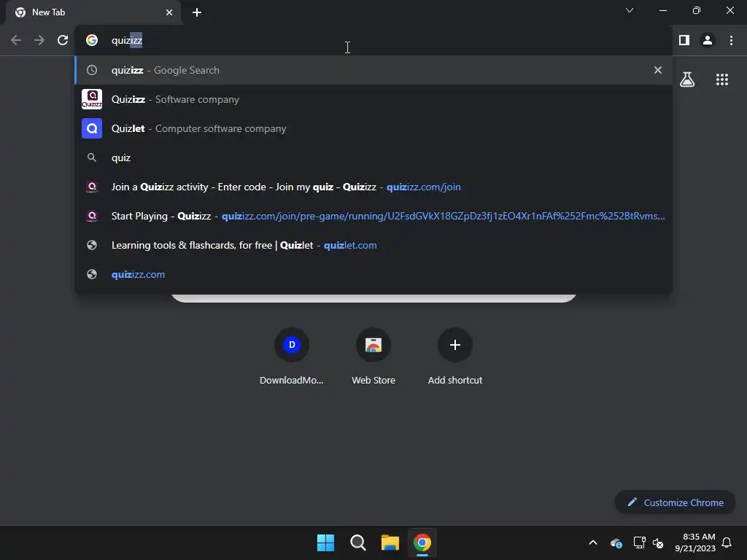747x560 pixels.
Task: Open Chrome's three-dot menu
Action: tap(731, 41)
